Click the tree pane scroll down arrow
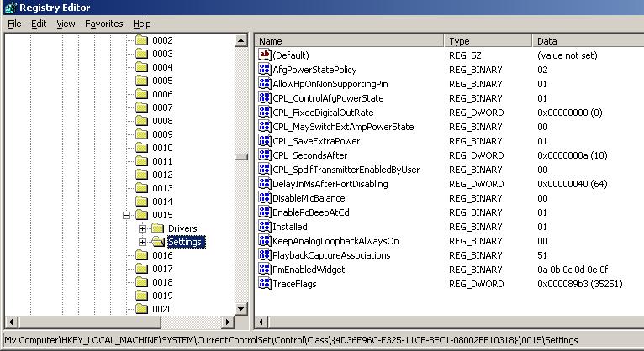 (x=241, y=309)
